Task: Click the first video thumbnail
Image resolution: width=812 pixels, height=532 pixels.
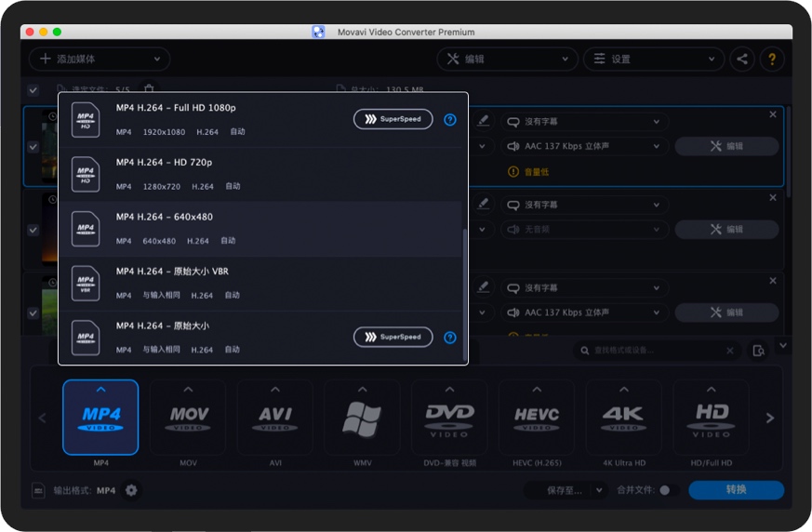Action: point(49,146)
